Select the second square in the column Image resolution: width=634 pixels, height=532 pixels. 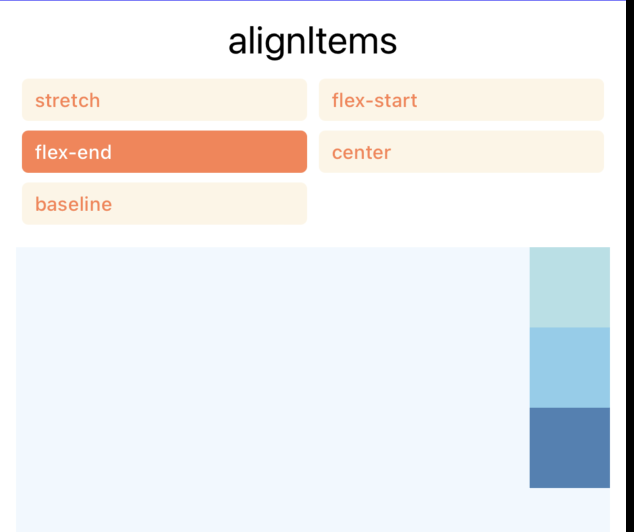coord(569,367)
